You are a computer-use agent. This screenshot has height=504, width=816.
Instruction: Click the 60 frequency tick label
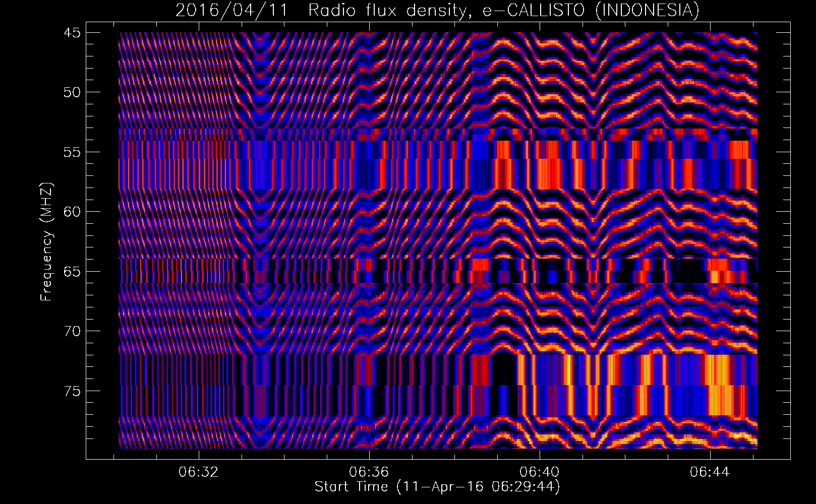(72, 212)
